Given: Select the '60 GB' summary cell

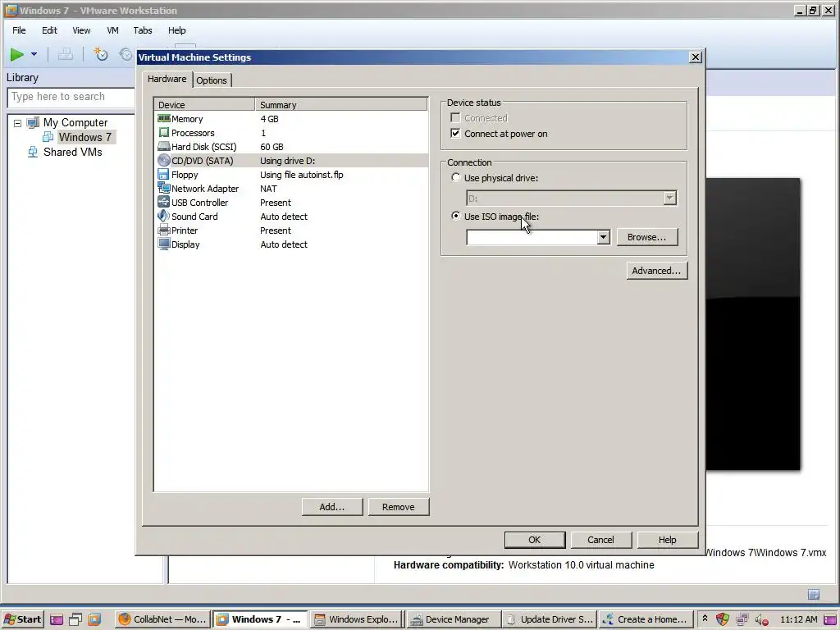Looking at the screenshot, I should (x=272, y=147).
